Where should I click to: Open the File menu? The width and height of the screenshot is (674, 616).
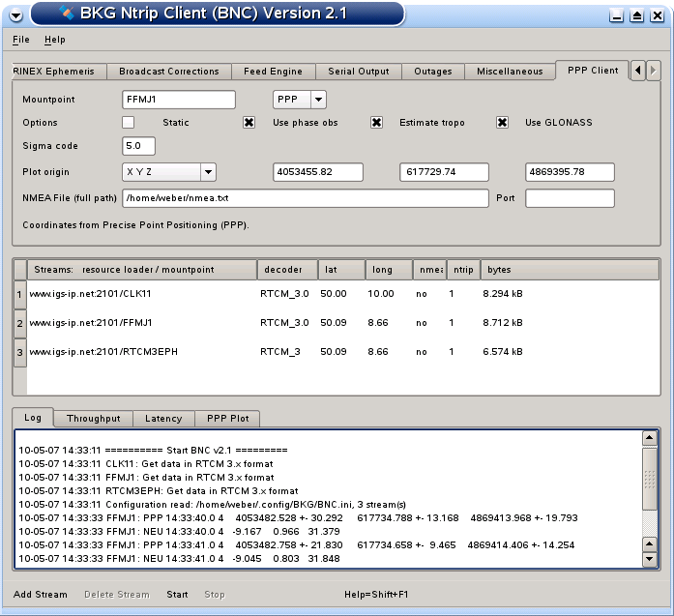tap(21, 40)
